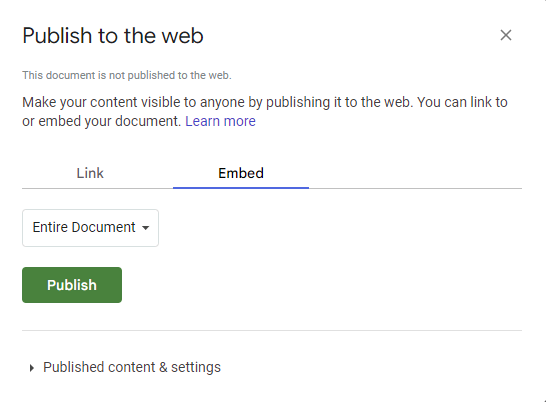The height and width of the screenshot is (402, 546).
Task: View link publishing options tab
Action: (90, 173)
